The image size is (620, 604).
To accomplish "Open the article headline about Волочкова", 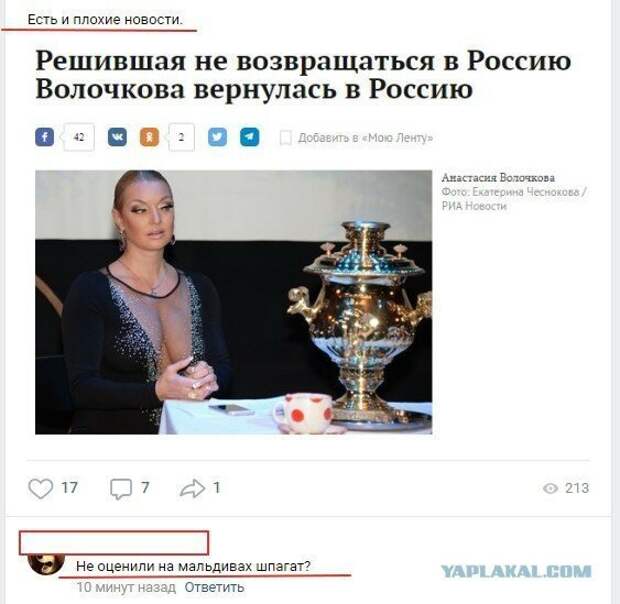I will pyautogui.click(x=303, y=75).
